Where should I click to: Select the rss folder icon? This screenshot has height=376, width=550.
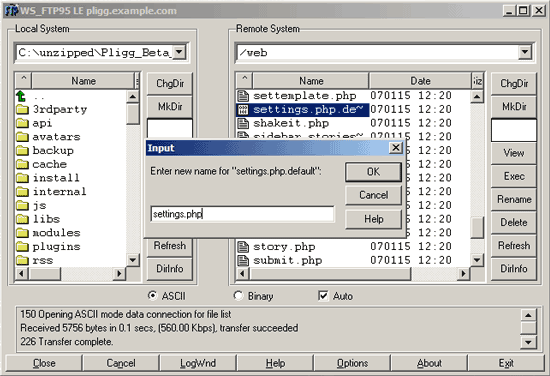pos(22,260)
